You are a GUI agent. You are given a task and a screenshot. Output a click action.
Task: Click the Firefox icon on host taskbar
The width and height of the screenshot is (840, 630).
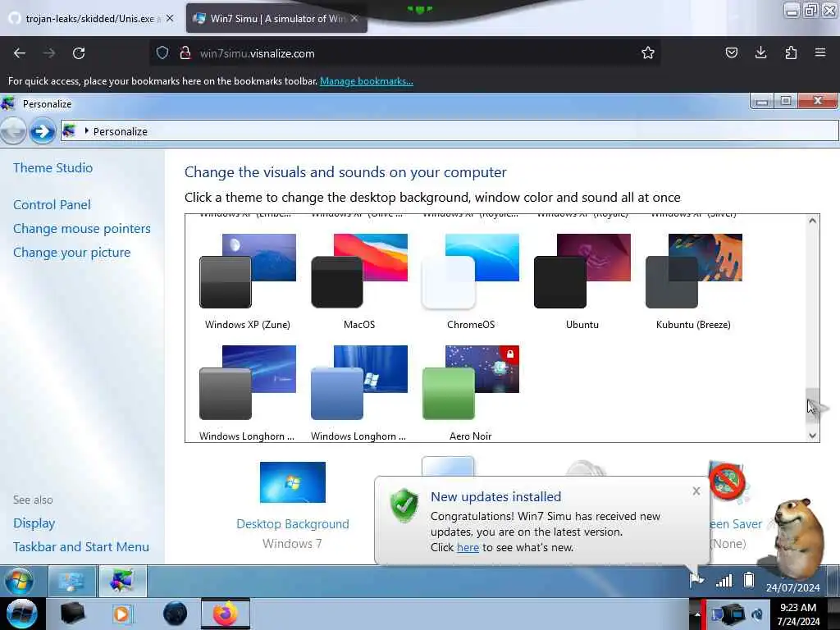tap(226, 614)
